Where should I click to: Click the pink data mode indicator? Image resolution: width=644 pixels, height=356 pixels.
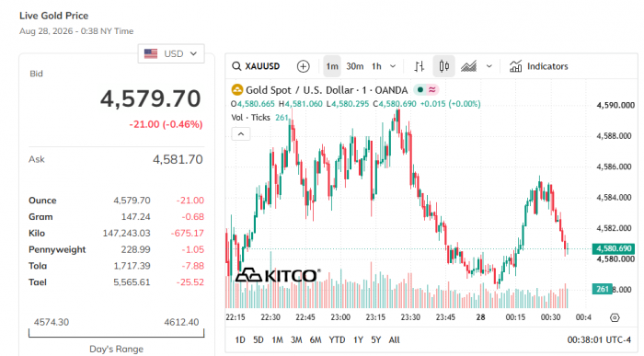[x=432, y=89]
